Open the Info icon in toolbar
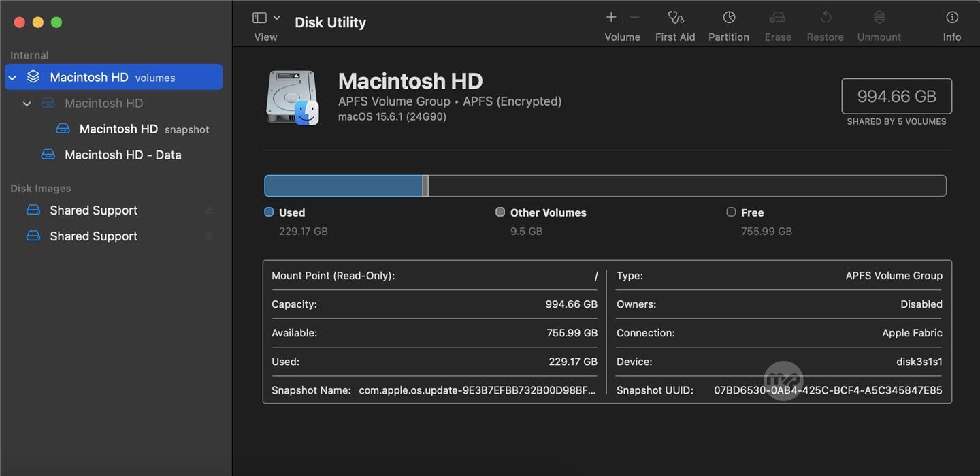The height and width of the screenshot is (476, 980). pyautogui.click(x=952, y=17)
